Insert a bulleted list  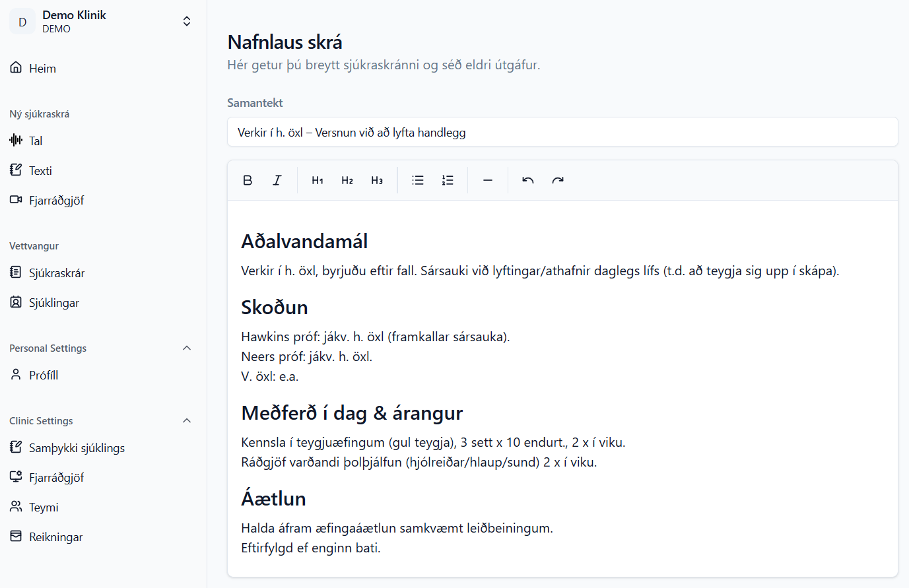417,180
